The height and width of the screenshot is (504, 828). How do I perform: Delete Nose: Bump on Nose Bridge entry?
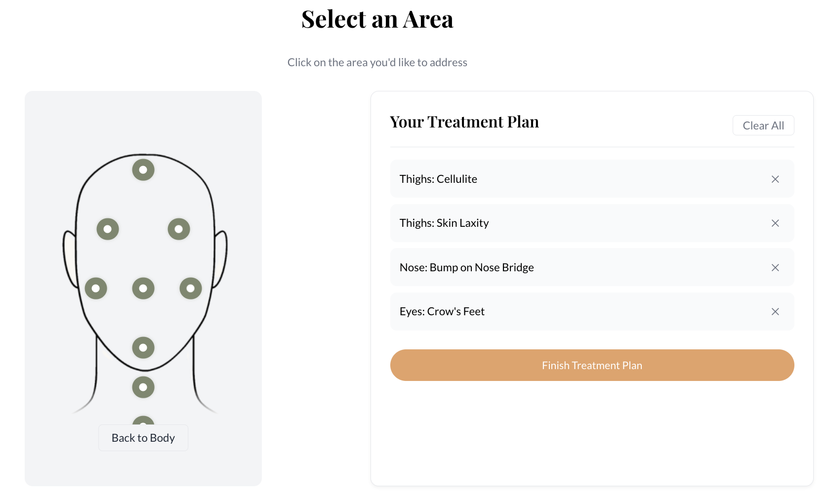point(775,268)
